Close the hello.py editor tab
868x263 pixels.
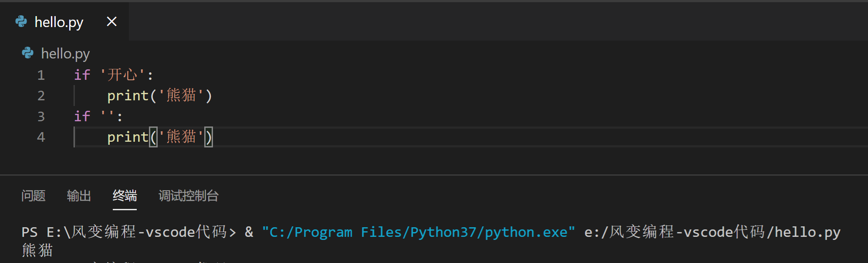111,21
